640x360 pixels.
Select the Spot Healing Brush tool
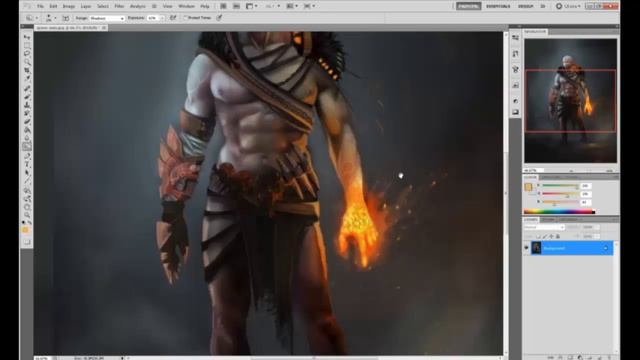27,89
